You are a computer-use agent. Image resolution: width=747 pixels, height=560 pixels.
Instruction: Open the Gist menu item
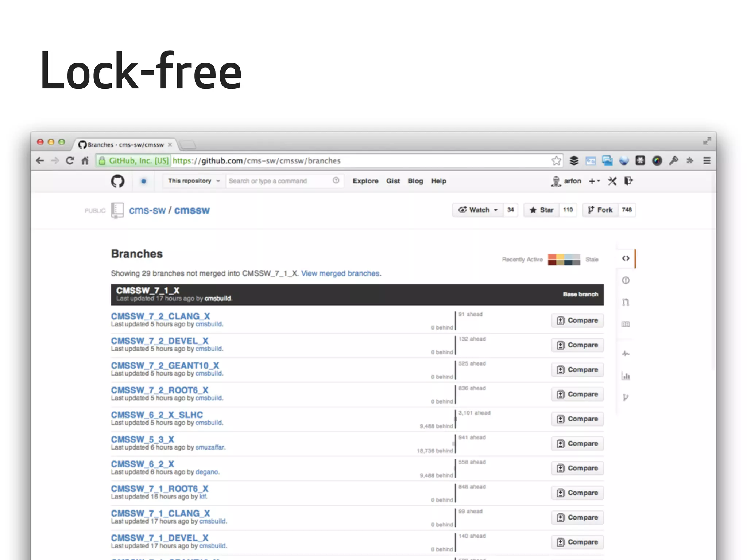393,181
